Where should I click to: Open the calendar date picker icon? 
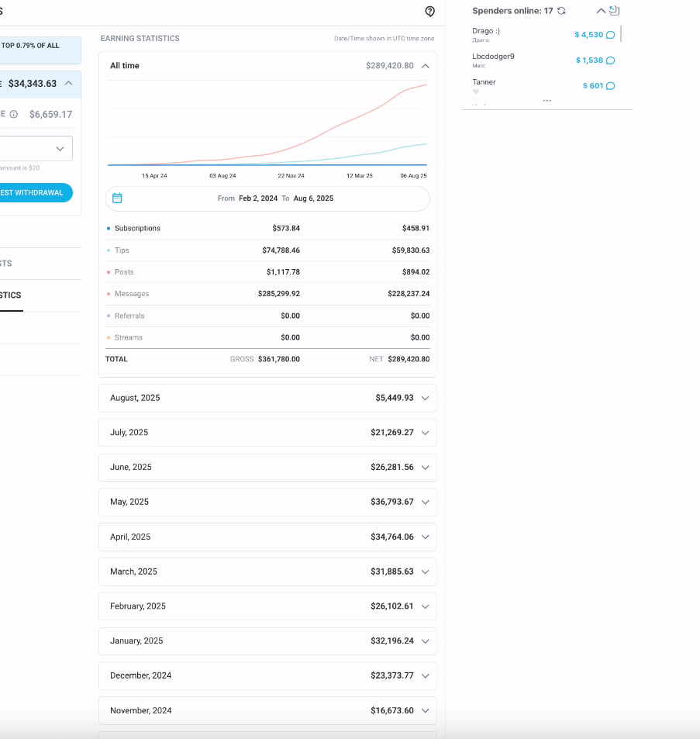(117, 198)
